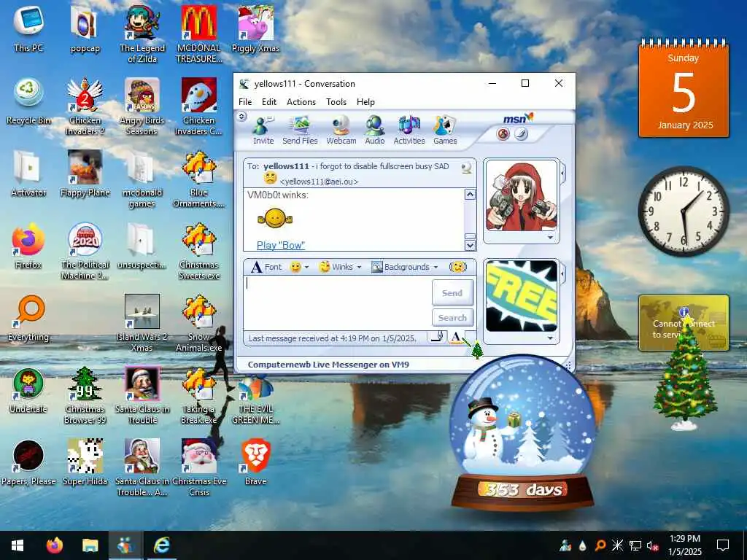Open the emoticon picker dropdown
This screenshot has width=747, height=560.
pyautogui.click(x=299, y=267)
